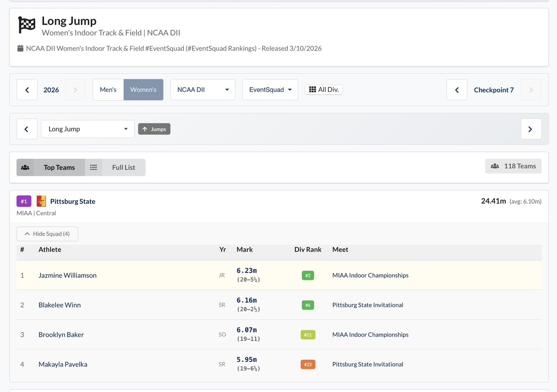Click the Athlete column header
The image size is (557, 392).
(50, 249)
